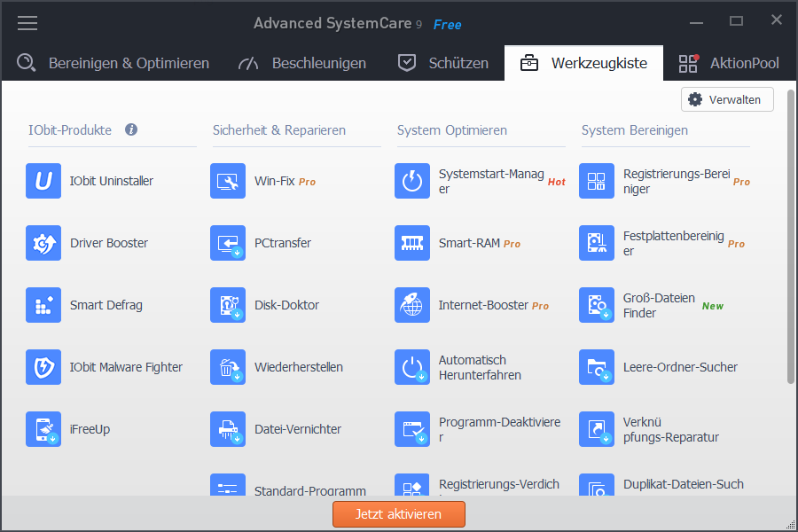The image size is (798, 532).
Task: Go to the Schützen tab
Action: (442, 63)
